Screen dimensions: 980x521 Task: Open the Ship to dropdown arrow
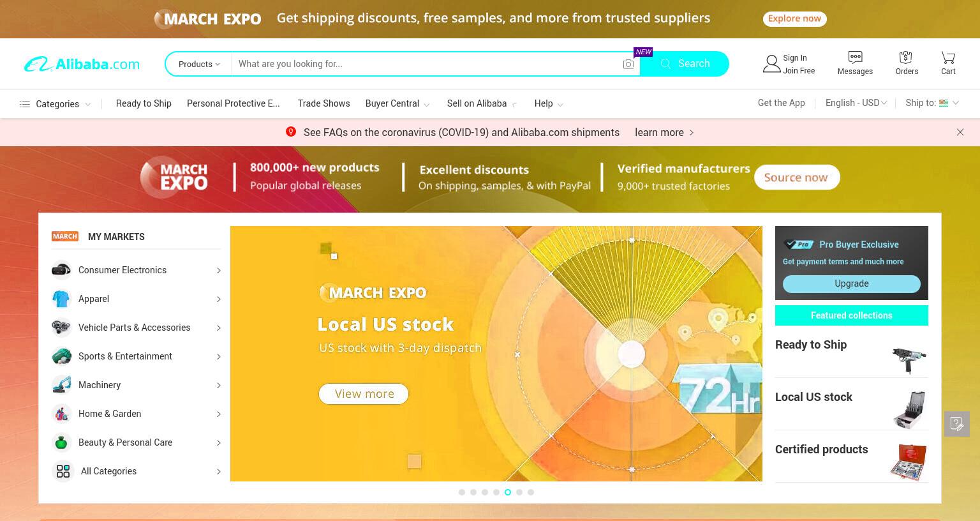coord(956,103)
